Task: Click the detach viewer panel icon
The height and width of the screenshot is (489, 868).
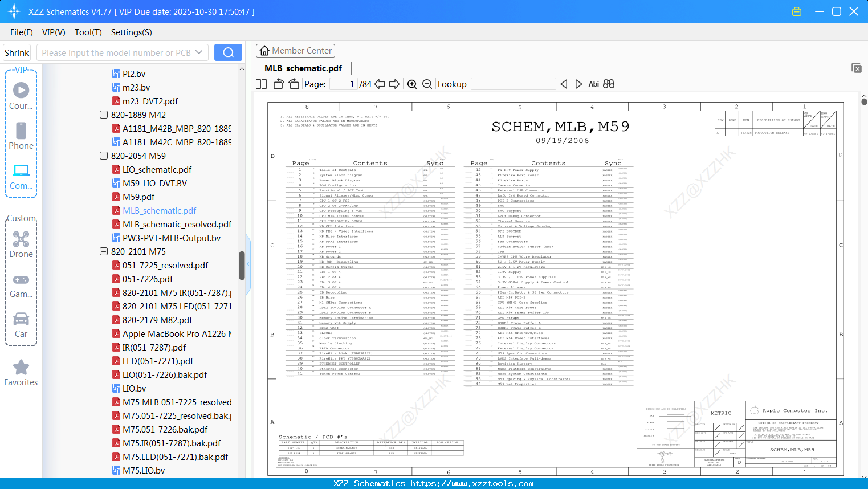Action: (x=857, y=68)
